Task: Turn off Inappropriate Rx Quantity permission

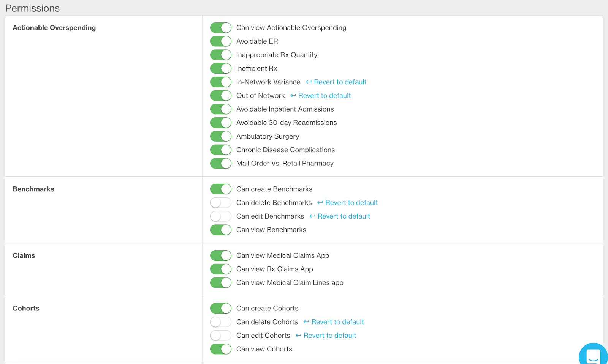Action: (x=221, y=55)
